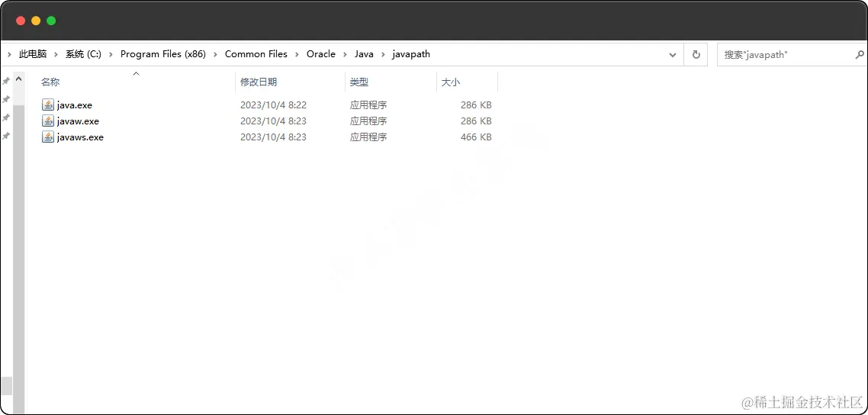Expand chevron after 系统 (C:) breadcrumb
The width and height of the screenshot is (868, 415).
[x=111, y=54]
